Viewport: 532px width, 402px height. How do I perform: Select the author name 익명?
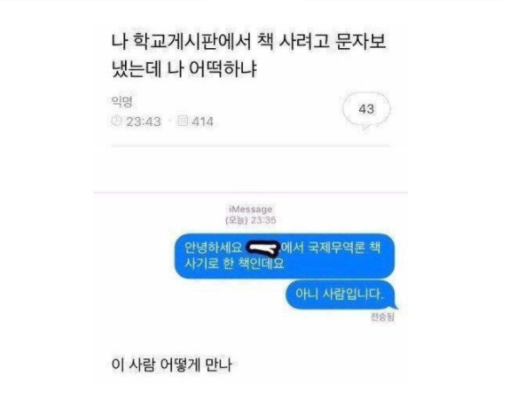pos(121,101)
